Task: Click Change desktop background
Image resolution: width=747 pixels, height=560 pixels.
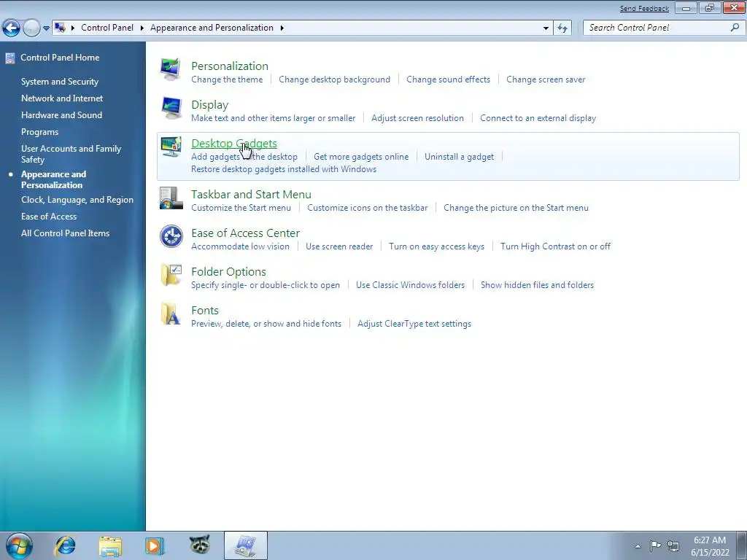Action: (334, 79)
